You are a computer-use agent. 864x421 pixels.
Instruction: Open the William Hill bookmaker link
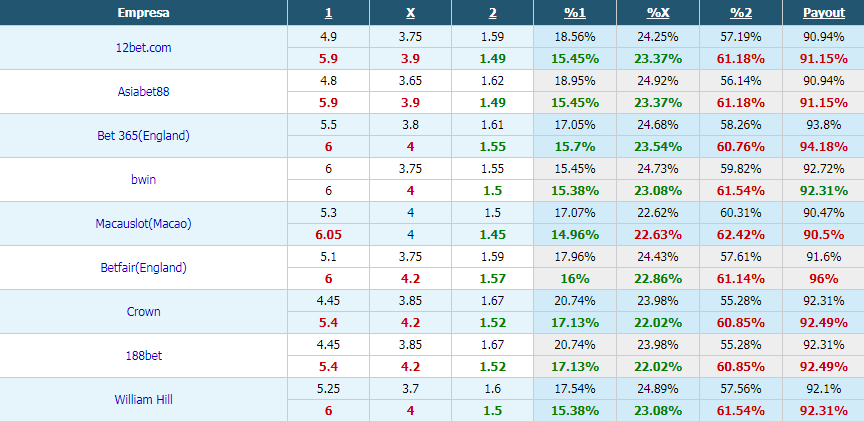pos(143,400)
